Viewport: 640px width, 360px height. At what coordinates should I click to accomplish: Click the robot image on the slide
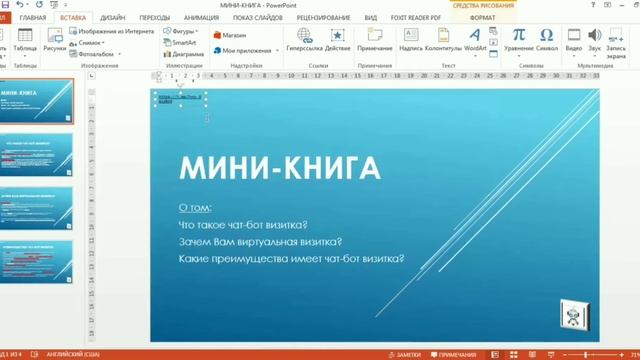[x=575, y=315]
